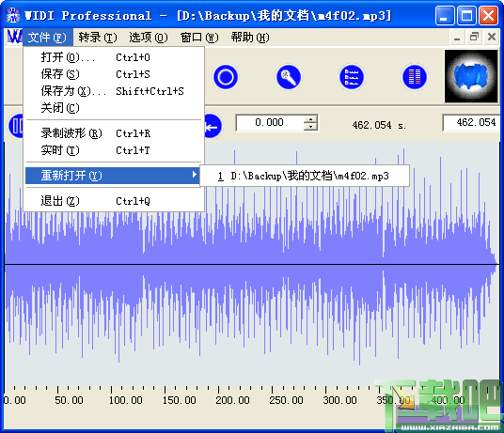Open recent file D:\Backup\我的文档\m4f02.mp3
Image resolution: width=504 pixels, height=433 pixels.
point(305,176)
